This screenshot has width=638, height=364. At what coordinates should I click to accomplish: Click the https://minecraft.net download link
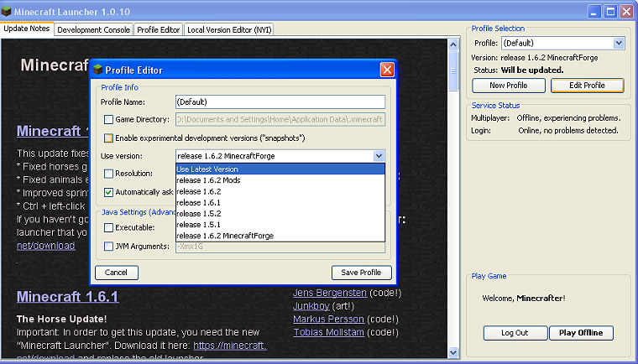(x=230, y=346)
